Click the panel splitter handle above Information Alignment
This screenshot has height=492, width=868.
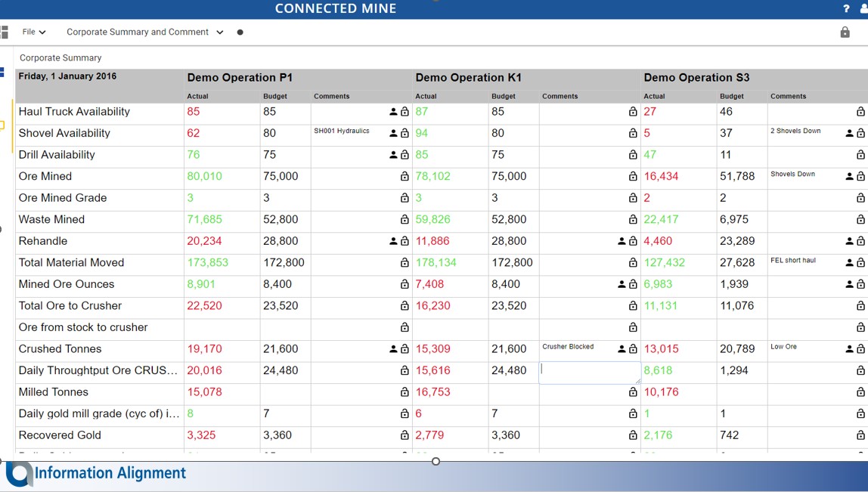pos(436,461)
